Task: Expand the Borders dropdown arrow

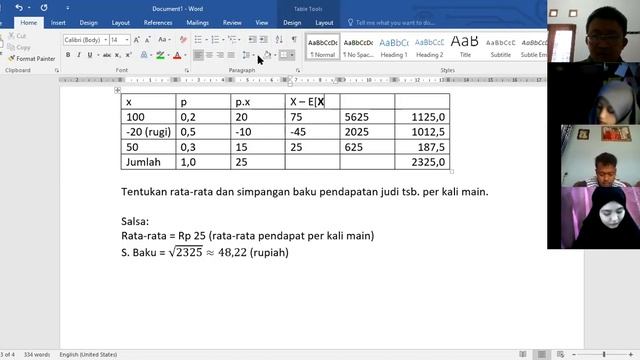Action: [x=292, y=55]
